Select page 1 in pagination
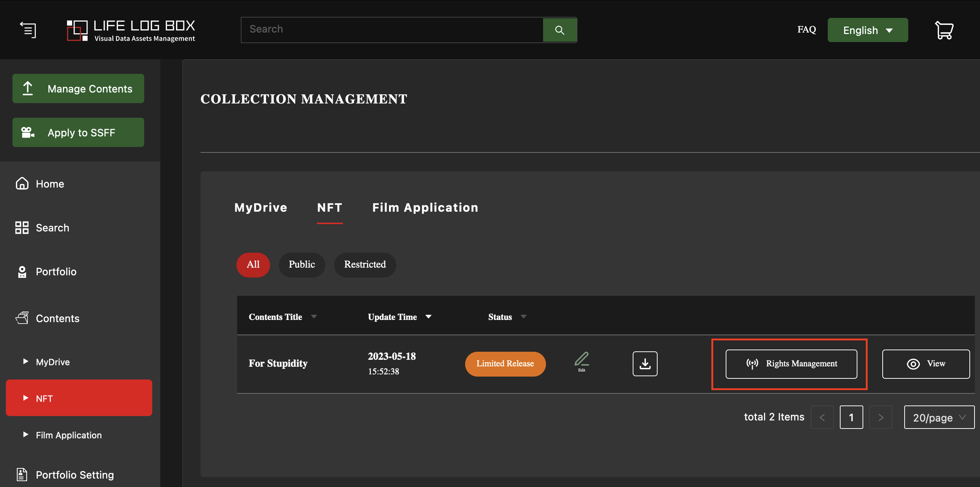The height and width of the screenshot is (487, 980). point(851,417)
